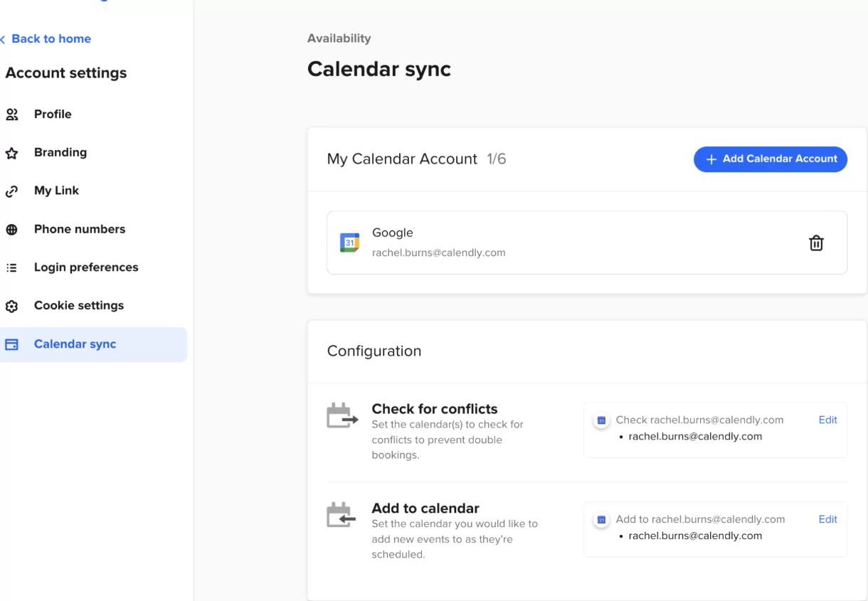Click the Branding star icon
The height and width of the screenshot is (601, 868).
tap(11, 153)
